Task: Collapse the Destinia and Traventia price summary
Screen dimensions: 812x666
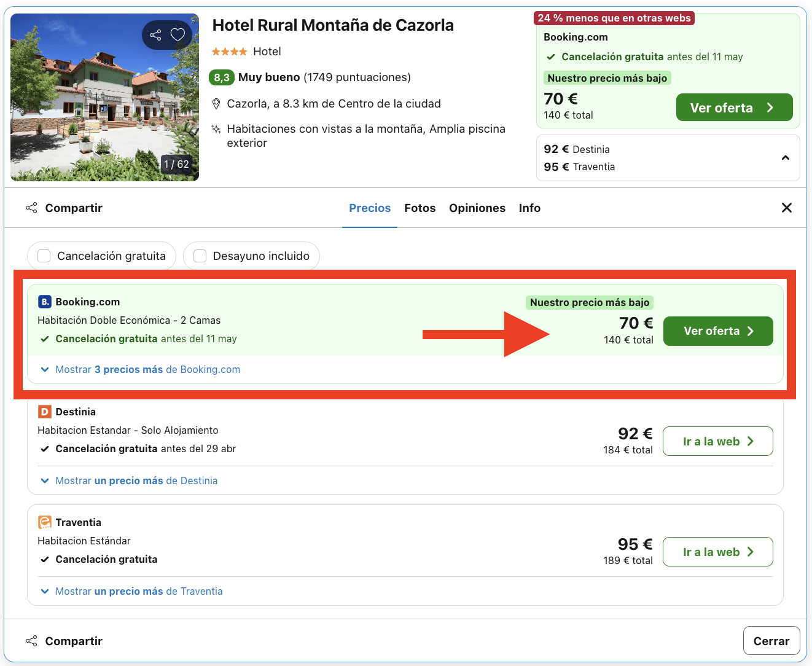Action: pyautogui.click(x=786, y=158)
